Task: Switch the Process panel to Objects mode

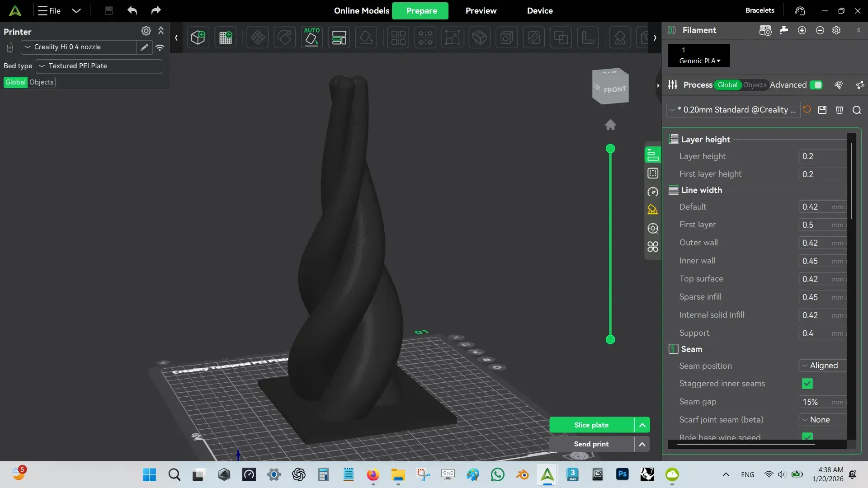Action: (755, 85)
